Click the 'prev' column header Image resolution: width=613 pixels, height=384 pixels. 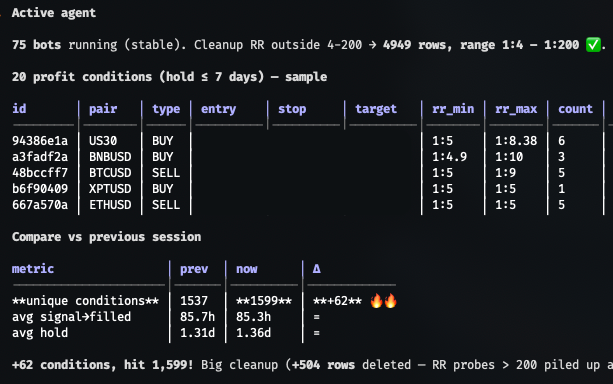coord(194,269)
